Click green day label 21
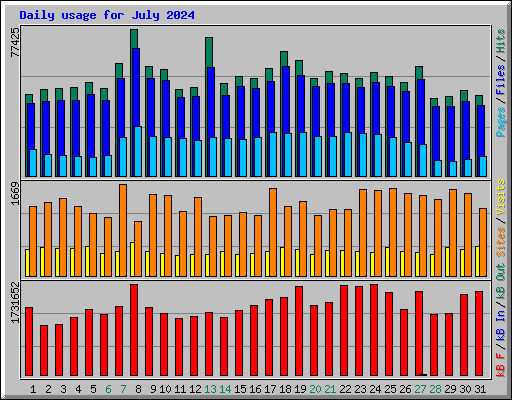Viewport: 512px width, 400px height. pos(330,389)
